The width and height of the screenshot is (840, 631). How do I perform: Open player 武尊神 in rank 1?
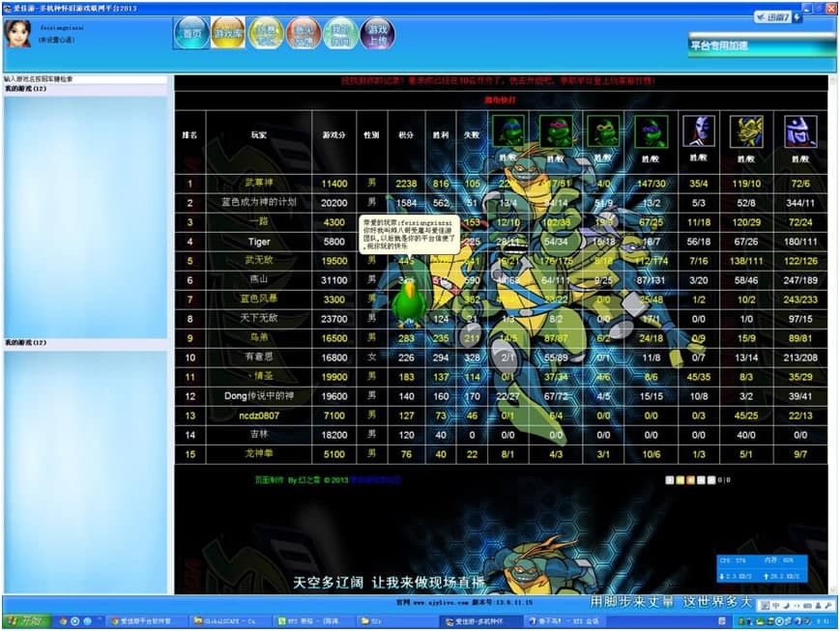258,183
